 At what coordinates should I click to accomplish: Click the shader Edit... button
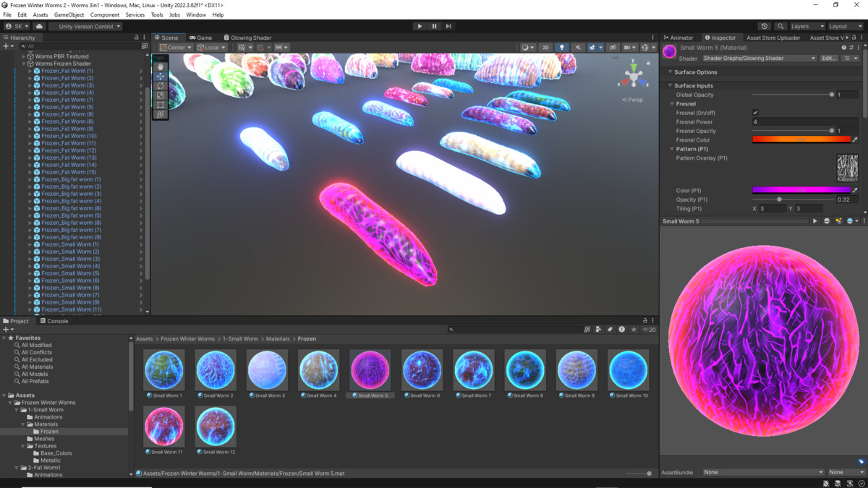tap(828, 59)
